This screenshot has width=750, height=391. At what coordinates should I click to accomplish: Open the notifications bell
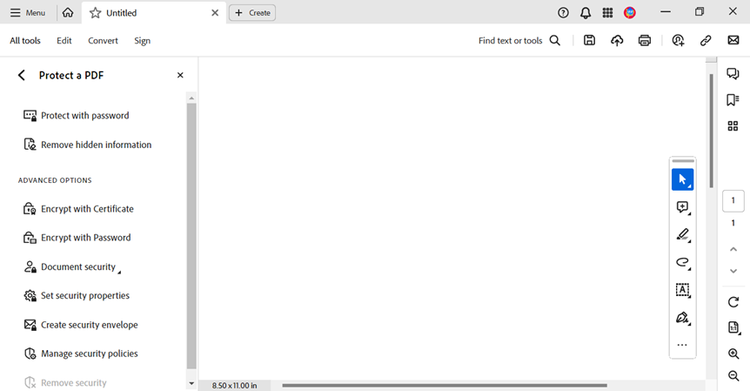pos(585,13)
